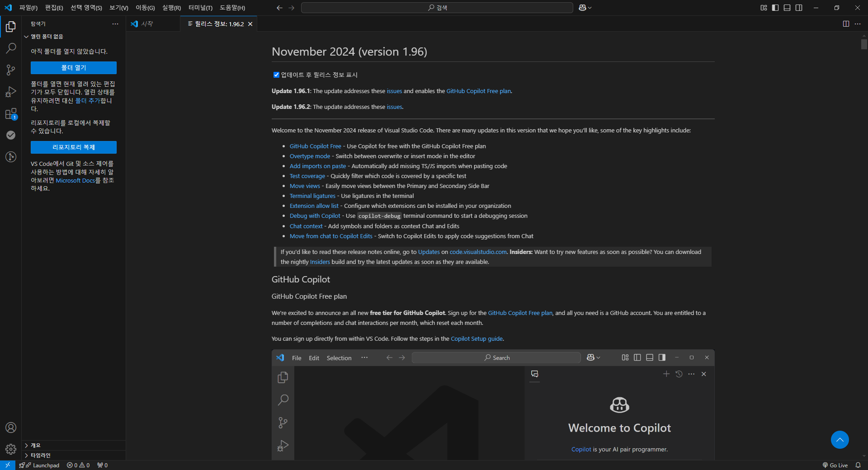
Task: Open the Accounts menu icon
Action: 11,428
